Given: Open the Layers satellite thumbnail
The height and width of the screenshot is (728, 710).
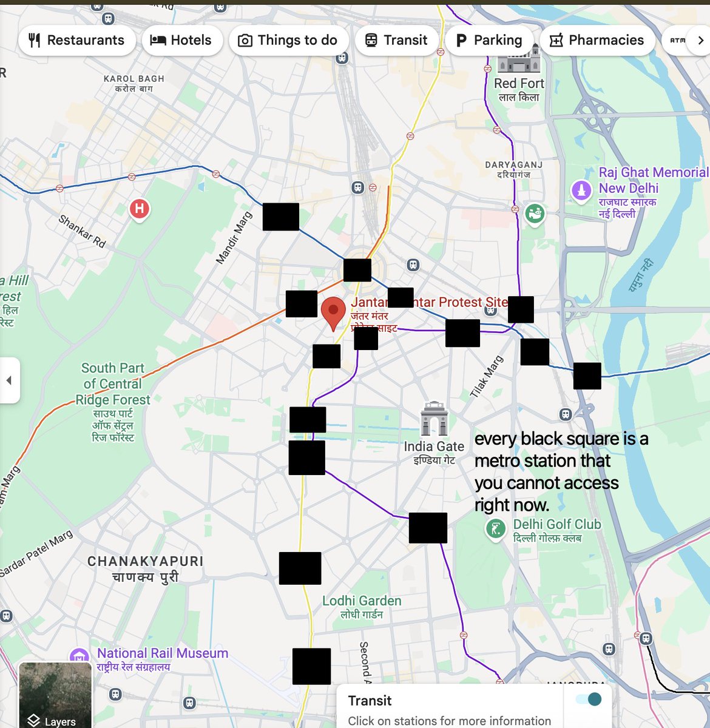Looking at the screenshot, I should click(x=55, y=695).
